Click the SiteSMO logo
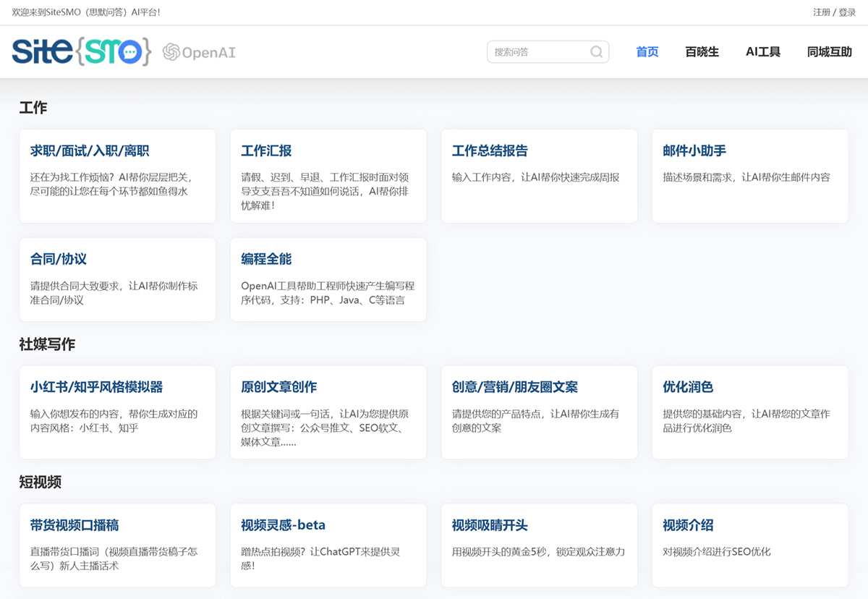Viewport: 868px width, 599px height. coord(81,51)
